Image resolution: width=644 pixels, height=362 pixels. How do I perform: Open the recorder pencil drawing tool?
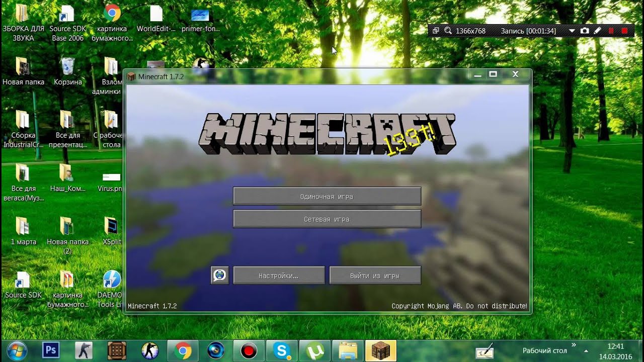tap(597, 31)
